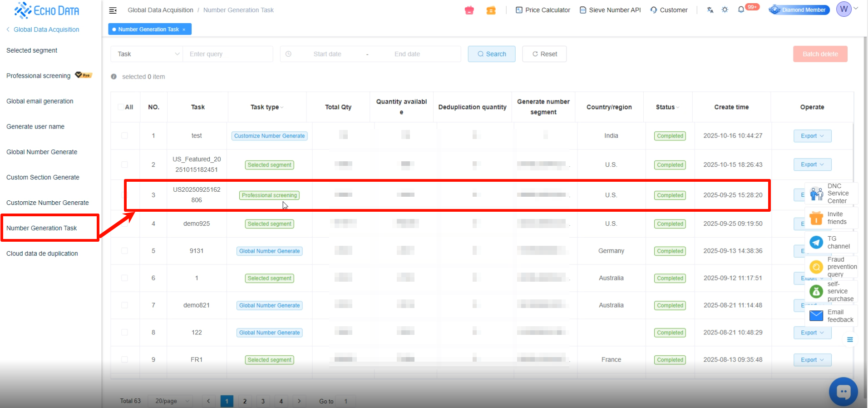Open the TG channel Telegram icon

(x=816, y=243)
